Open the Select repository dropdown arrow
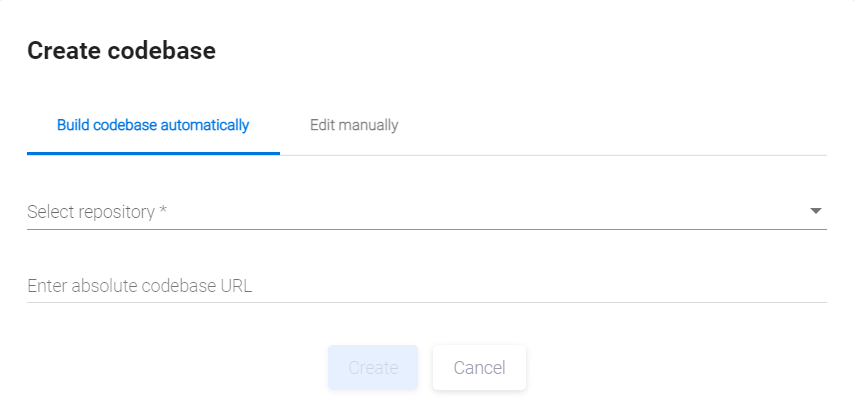The height and width of the screenshot is (406, 854). click(x=815, y=211)
